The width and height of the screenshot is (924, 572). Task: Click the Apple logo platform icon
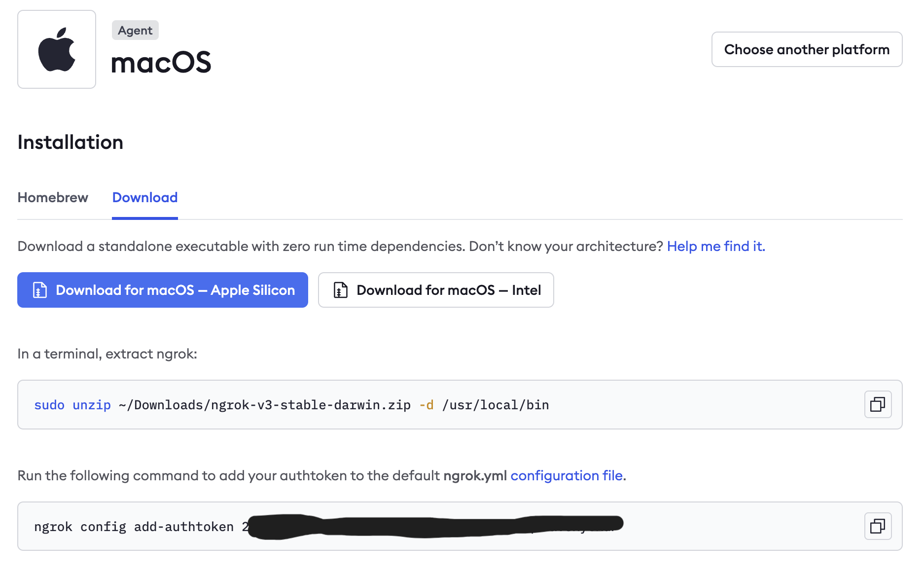(57, 49)
